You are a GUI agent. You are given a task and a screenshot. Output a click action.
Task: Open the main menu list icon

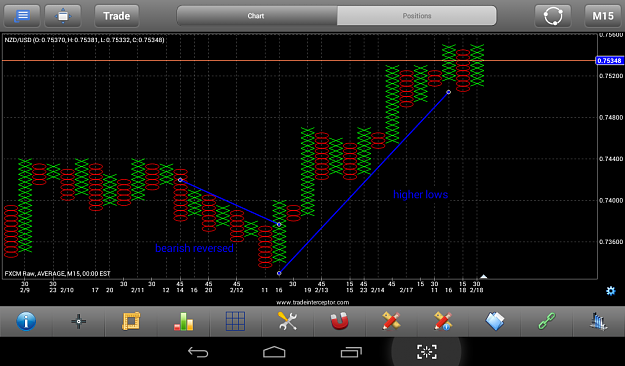click(x=22, y=16)
